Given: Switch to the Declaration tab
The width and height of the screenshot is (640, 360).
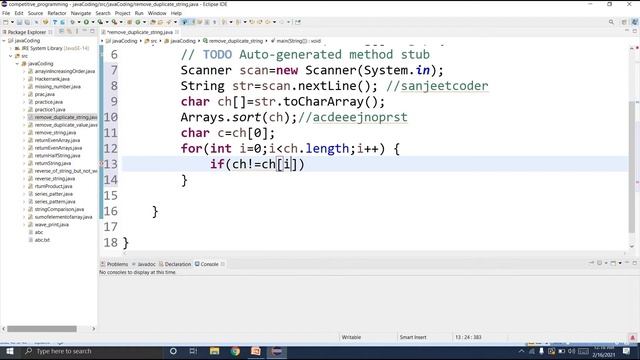Looking at the screenshot, I should [175, 264].
